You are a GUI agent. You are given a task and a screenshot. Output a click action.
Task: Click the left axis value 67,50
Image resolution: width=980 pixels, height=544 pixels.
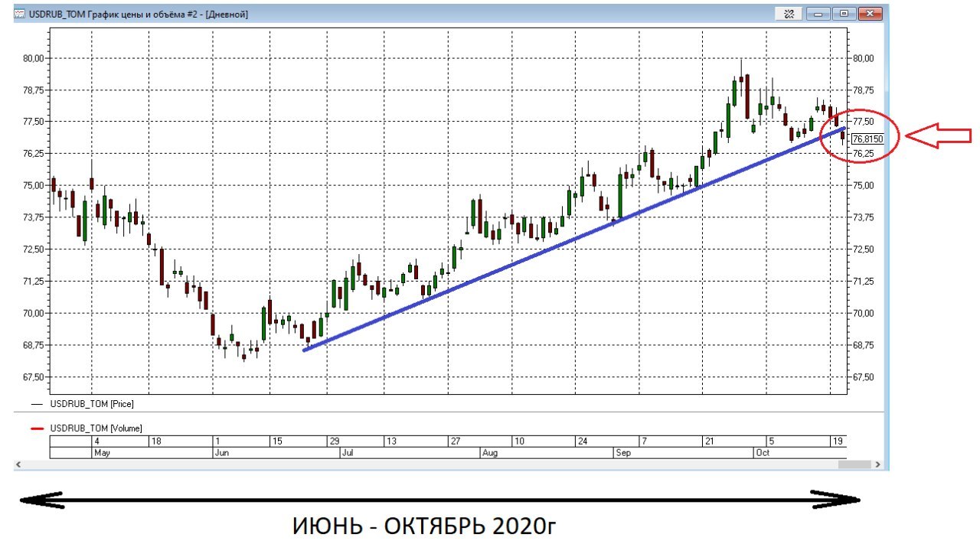(x=33, y=377)
